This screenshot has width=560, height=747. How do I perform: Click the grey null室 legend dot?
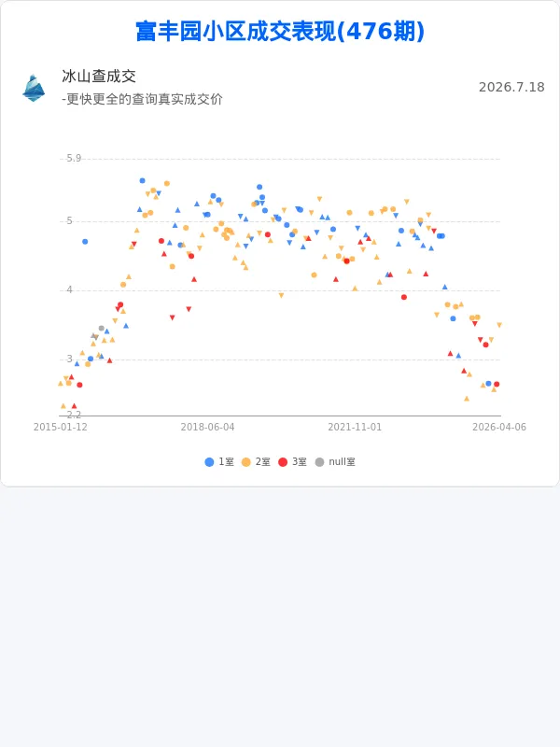click(x=319, y=462)
